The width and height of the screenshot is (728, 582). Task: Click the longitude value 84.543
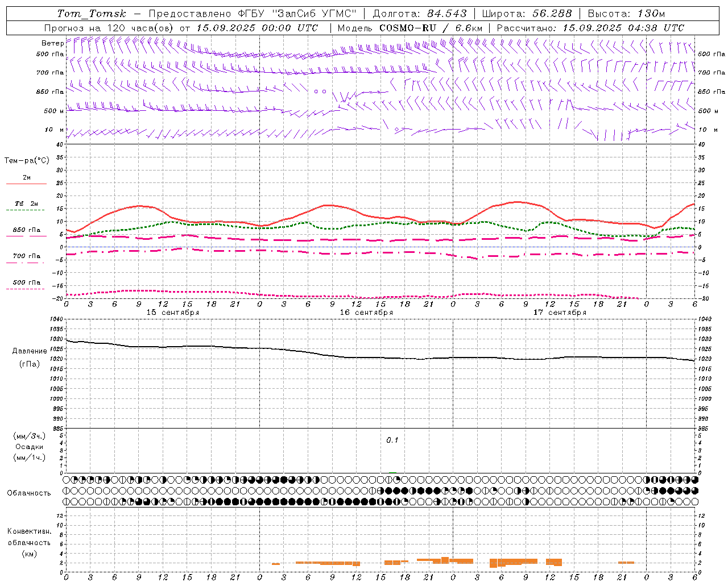[x=447, y=14]
